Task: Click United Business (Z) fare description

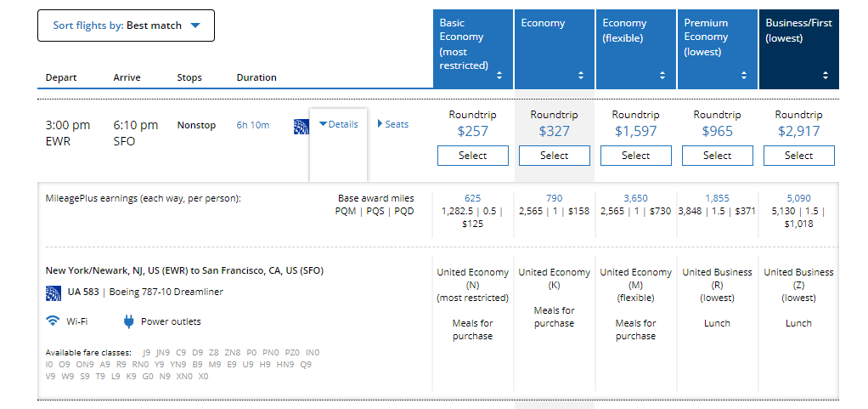Action: point(799,285)
